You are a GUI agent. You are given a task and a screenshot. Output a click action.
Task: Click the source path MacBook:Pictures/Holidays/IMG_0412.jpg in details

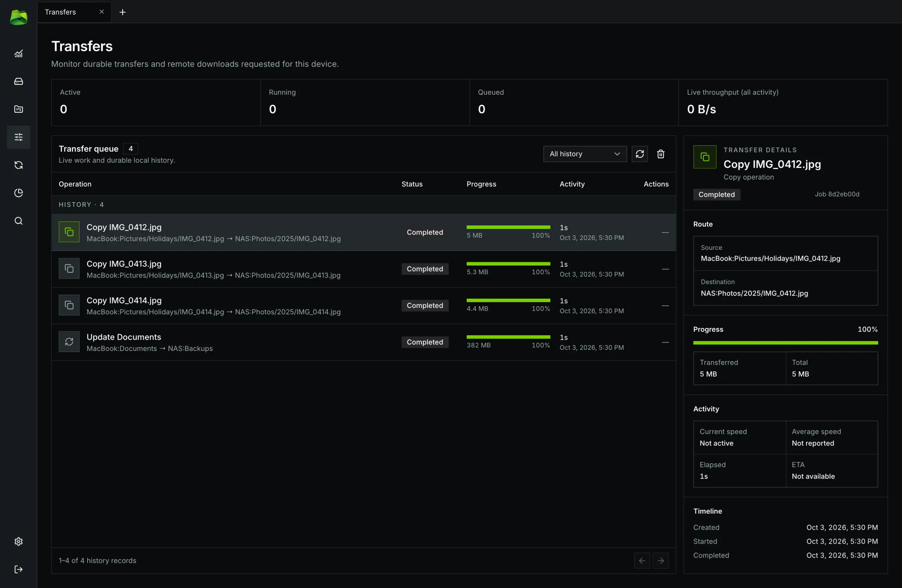coord(770,258)
